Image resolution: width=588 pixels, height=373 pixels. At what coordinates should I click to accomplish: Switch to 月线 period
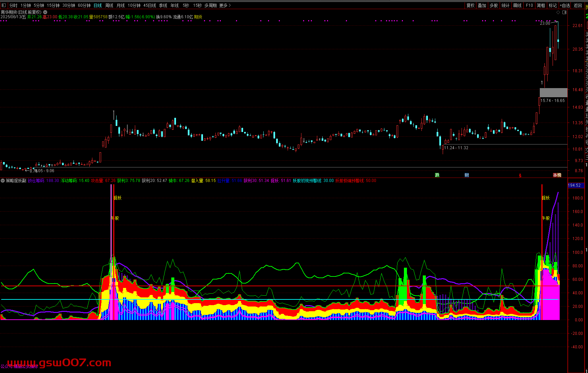(120, 5)
